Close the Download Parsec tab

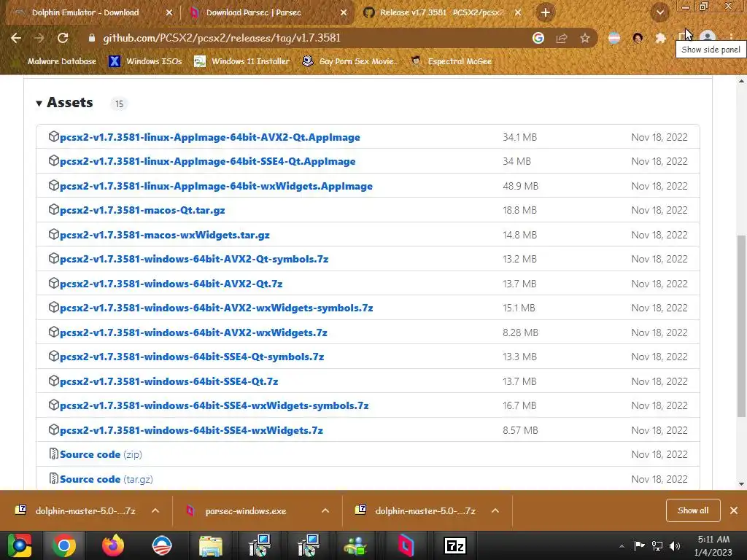[x=344, y=13]
